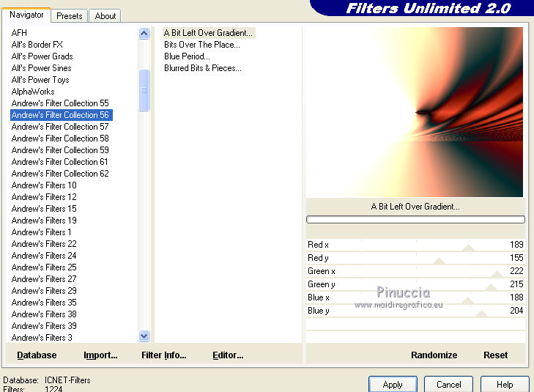Select Andrew's Filters 3
This screenshot has width=534, height=392.
pyautogui.click(x=42, y=338)
